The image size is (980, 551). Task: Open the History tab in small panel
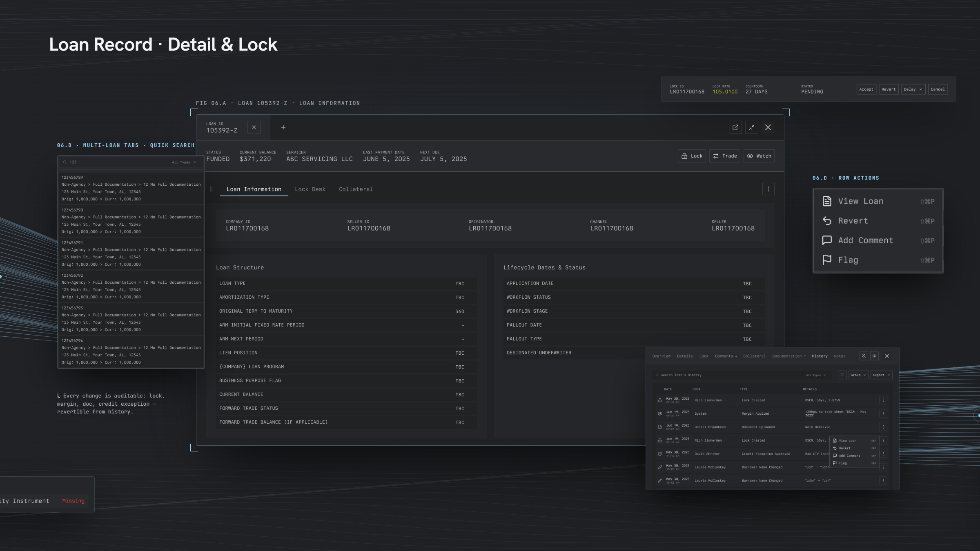[x=820, y=356]
